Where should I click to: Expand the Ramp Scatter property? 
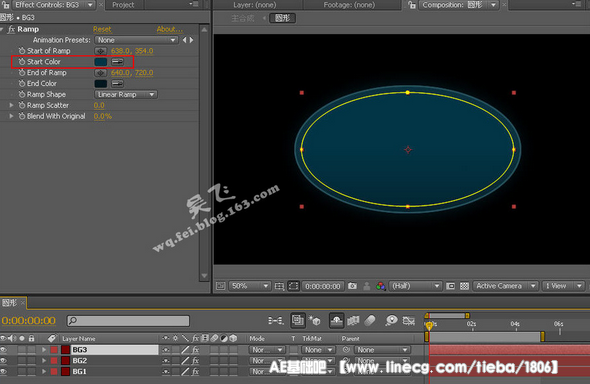(11, 105)
